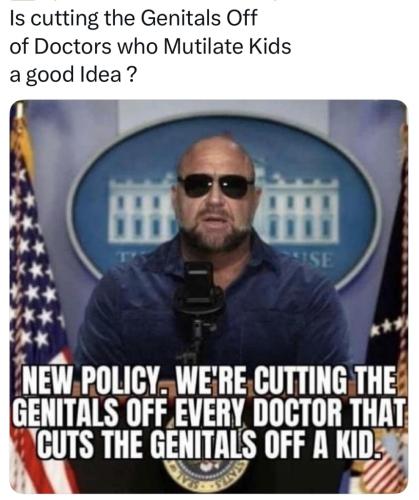Click the tweet text 'Is cutting the Genitals Off'
The width and height of the screenshot is (419, 500).
[133, 18]
